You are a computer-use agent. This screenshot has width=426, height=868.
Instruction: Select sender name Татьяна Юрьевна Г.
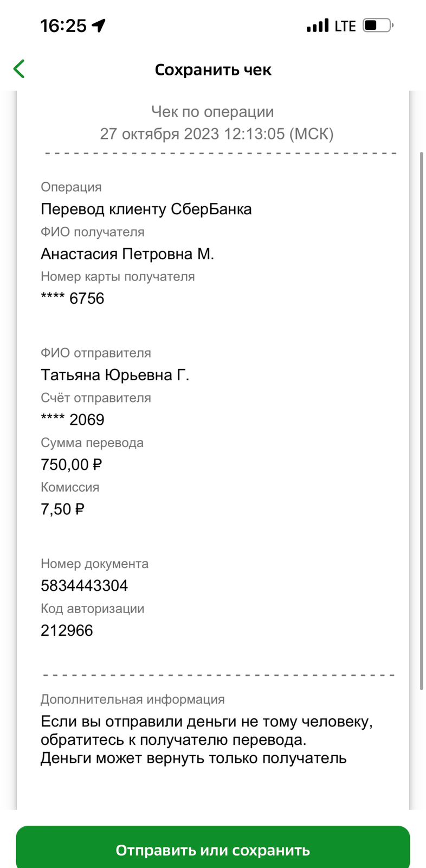[115, 375]
